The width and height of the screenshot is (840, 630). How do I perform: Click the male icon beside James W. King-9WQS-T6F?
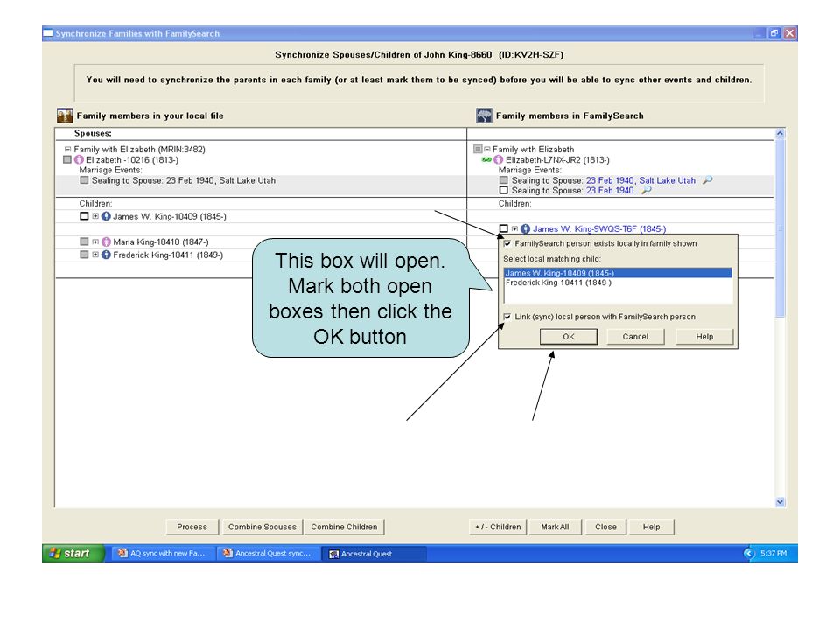(526, 228)
